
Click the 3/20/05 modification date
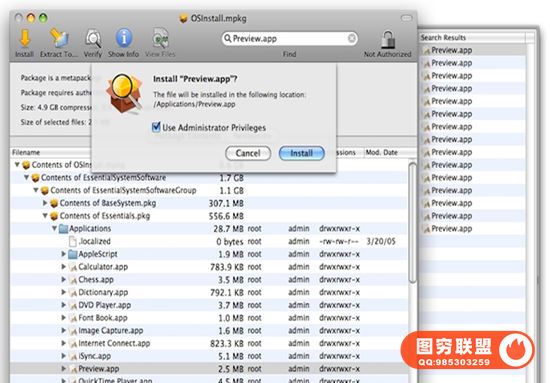[381, 242]
